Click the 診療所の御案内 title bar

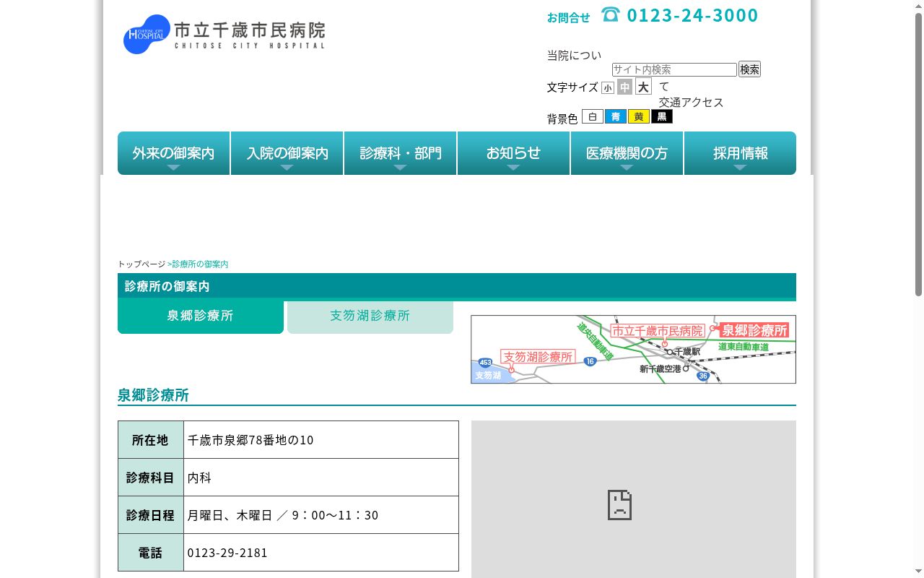coord(457,286)
